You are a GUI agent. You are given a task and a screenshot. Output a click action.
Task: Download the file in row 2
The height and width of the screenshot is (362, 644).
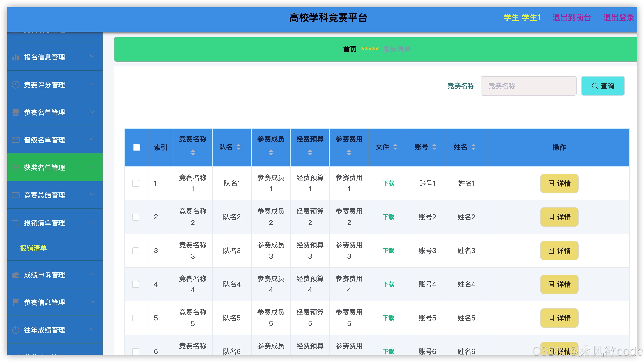[x=388, y=217]
